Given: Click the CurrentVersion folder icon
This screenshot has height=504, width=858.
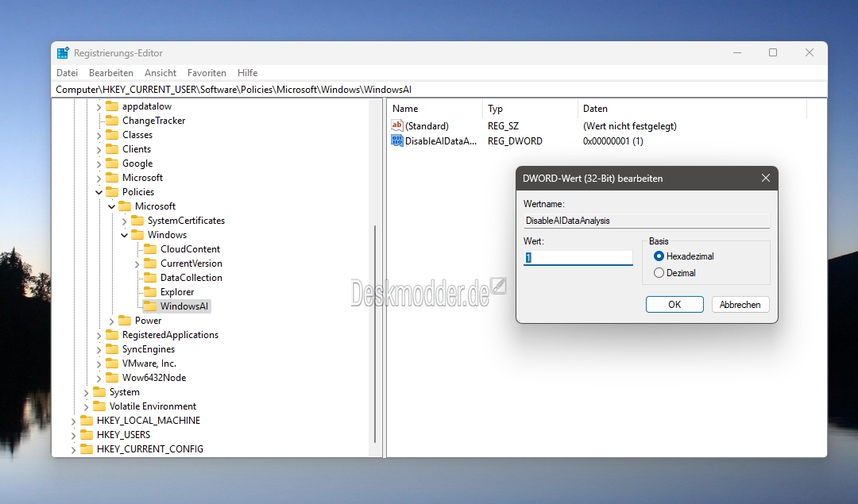Looking at the screenshot, I should coord(150,263).
